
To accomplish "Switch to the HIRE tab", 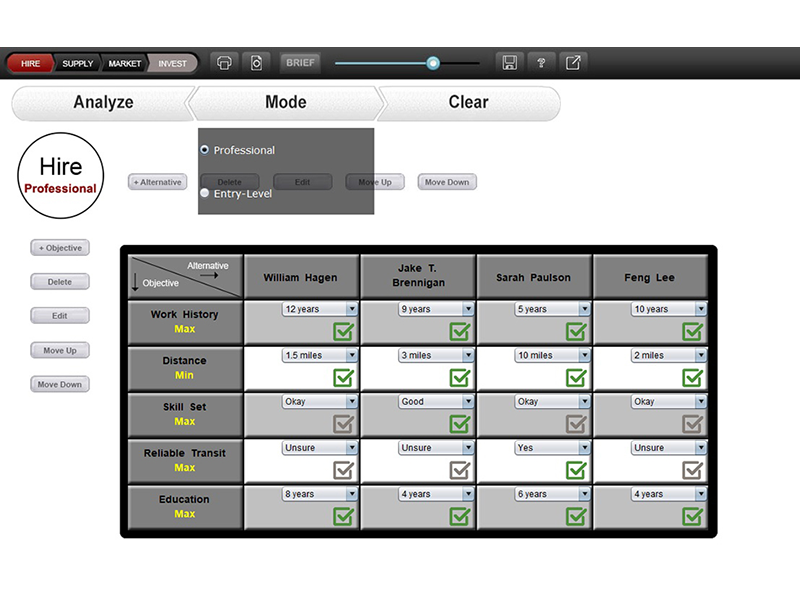I will (30, 63).
